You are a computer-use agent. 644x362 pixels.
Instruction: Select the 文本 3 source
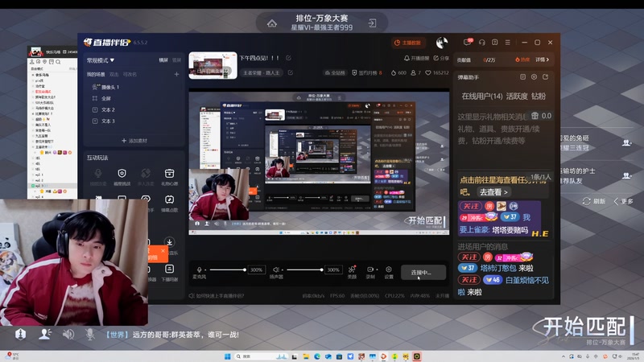tap(104, 121)
